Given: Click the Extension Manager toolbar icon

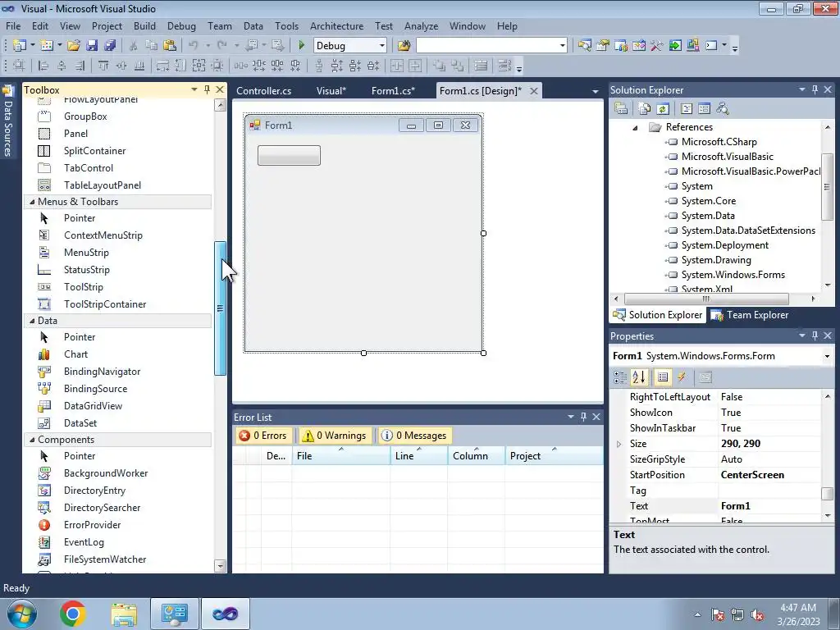Looking at the screenshot, I should coord(693,46).
